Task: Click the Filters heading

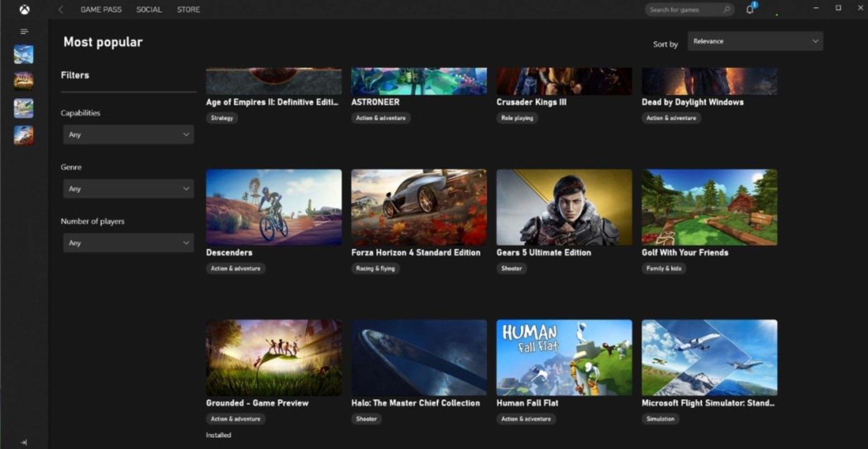Action: point(75,75)
